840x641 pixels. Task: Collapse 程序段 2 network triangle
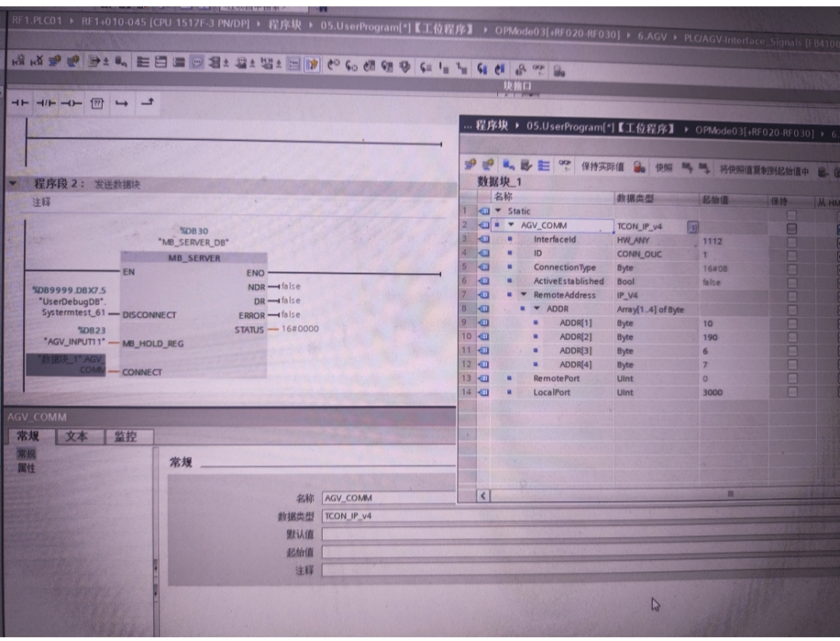pyautogui.click(x=13, y=184)
